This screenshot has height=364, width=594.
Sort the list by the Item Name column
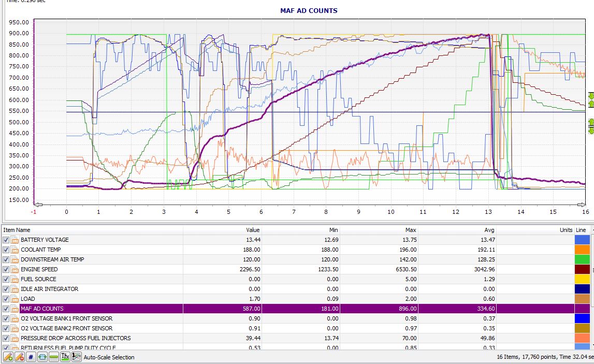click(92, 230)
